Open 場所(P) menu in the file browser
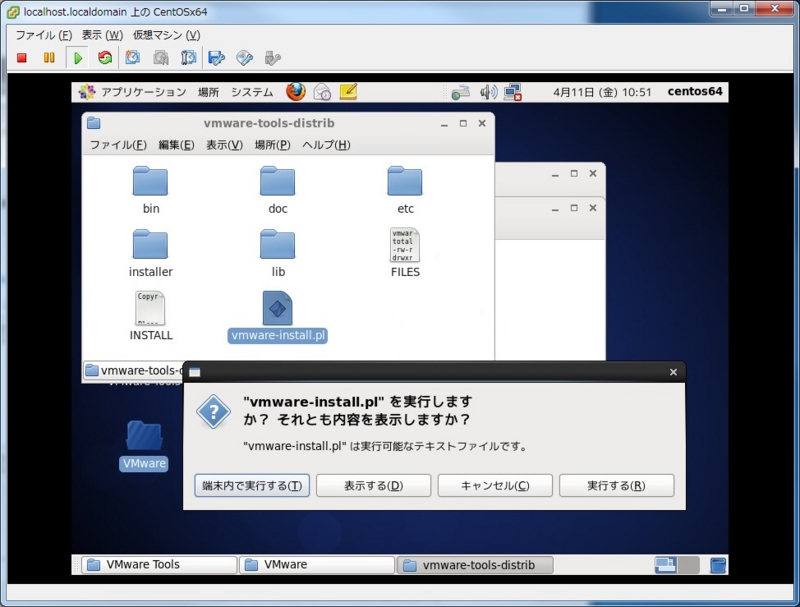Image resolution: width=800 pixels, height=607 pixels. [272, 145]
